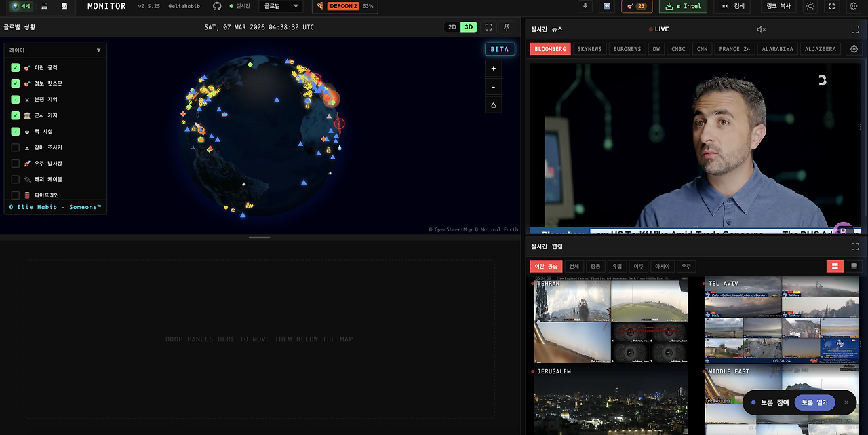Select the 전체 webcam filter
This screenshot has width=868, height=435.
click(x=574, y=267)
